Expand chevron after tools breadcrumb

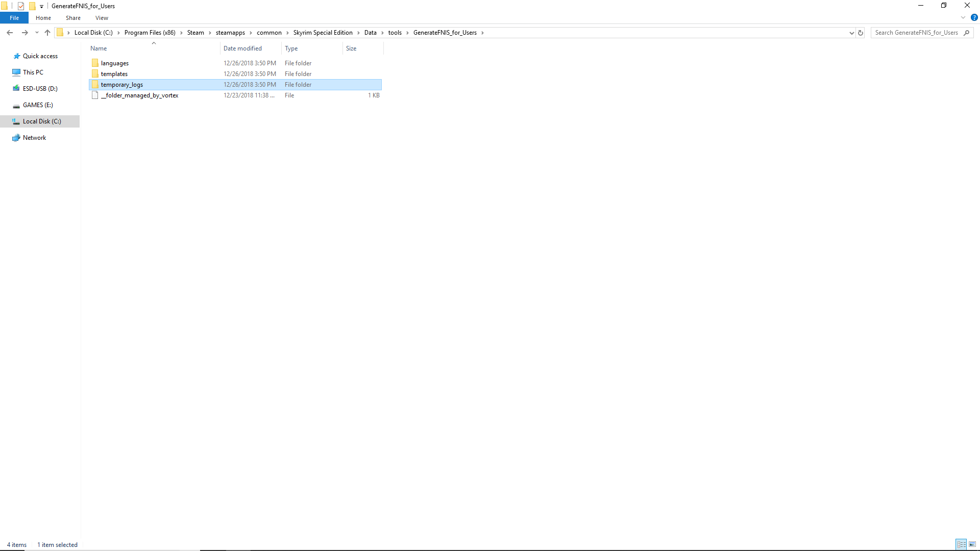pyautogui.click(x=407, y=33)
